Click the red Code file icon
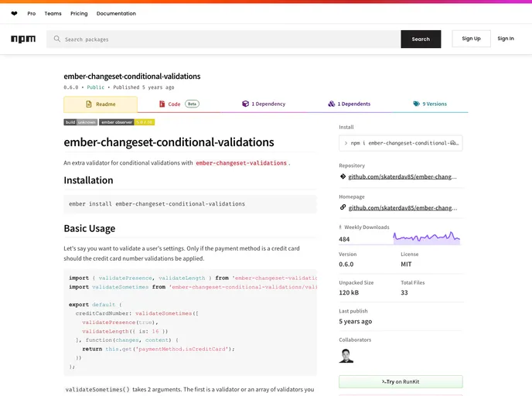 [x=162, y=104]
